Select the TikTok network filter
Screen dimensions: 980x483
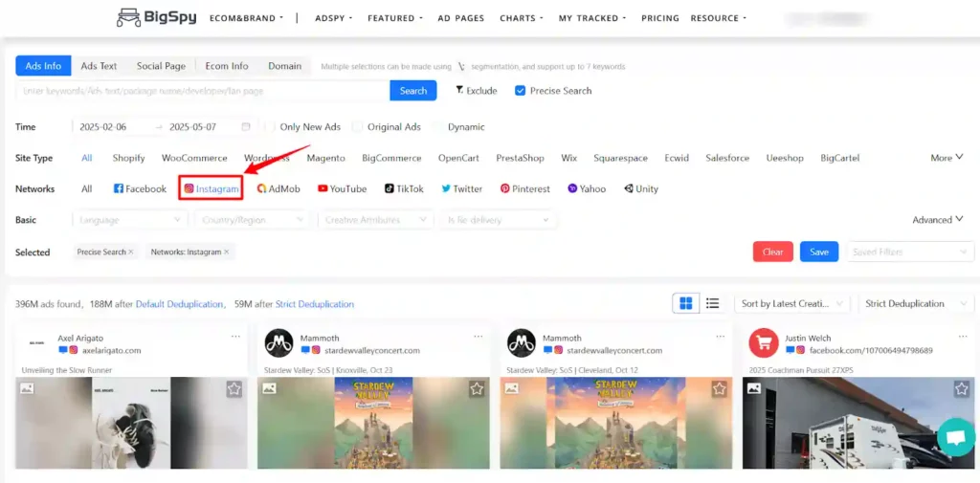coord(404,188)
